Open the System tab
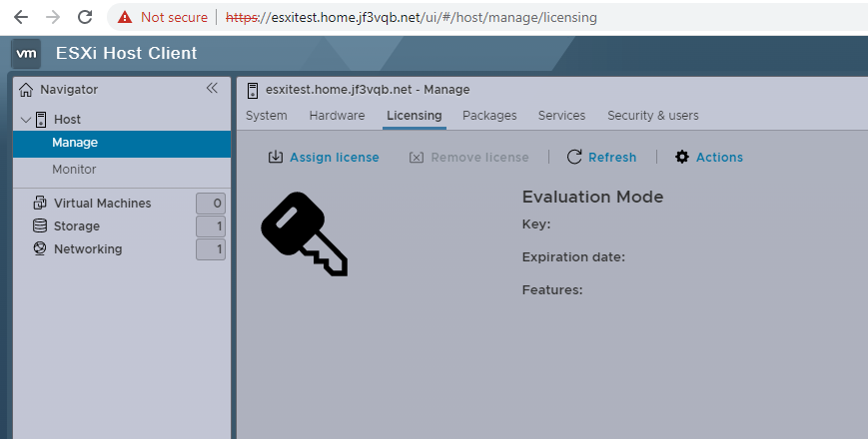 (x=267, y=116)
